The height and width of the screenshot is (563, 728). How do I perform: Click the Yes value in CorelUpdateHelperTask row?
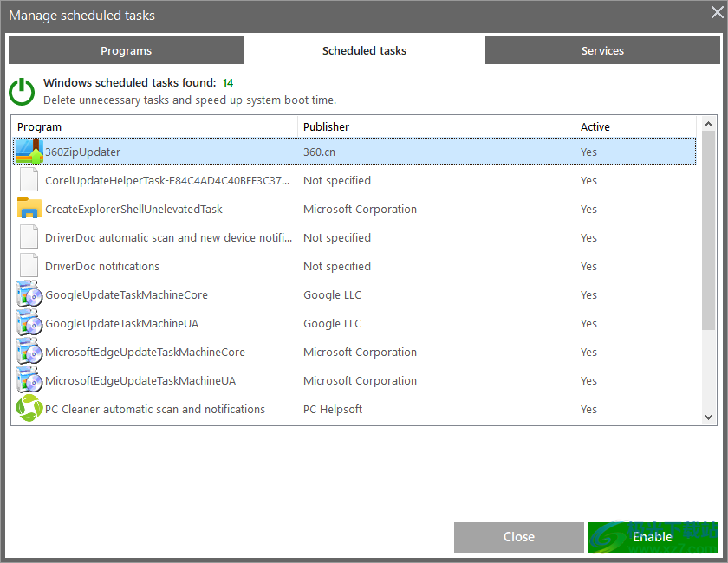point(588,180)
